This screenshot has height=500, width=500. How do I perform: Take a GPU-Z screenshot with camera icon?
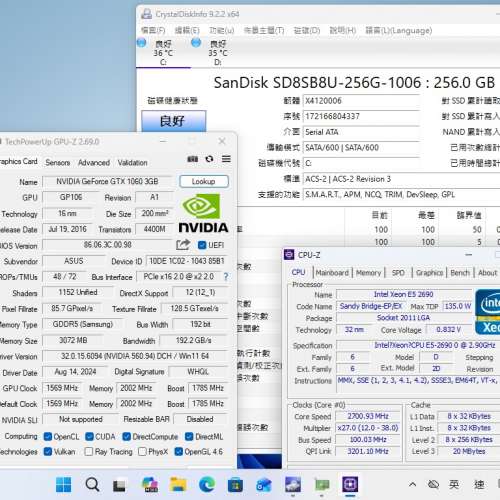(192, 159)
